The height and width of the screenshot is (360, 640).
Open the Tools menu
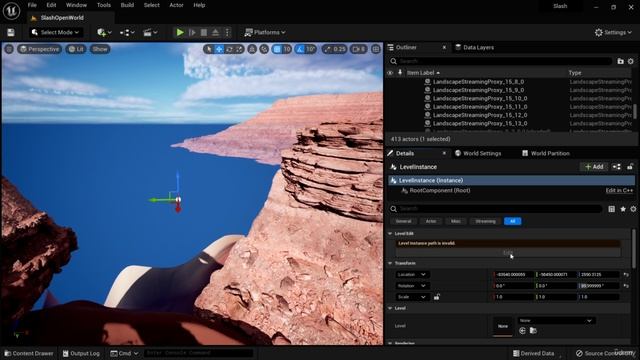104,5
